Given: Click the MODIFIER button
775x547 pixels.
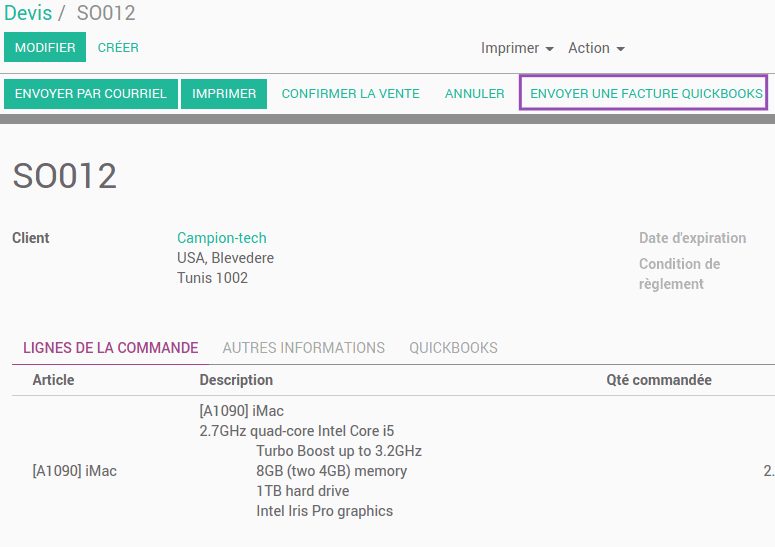Looking at the screenshot, I should pyautogui.click(x=45, y=47).
